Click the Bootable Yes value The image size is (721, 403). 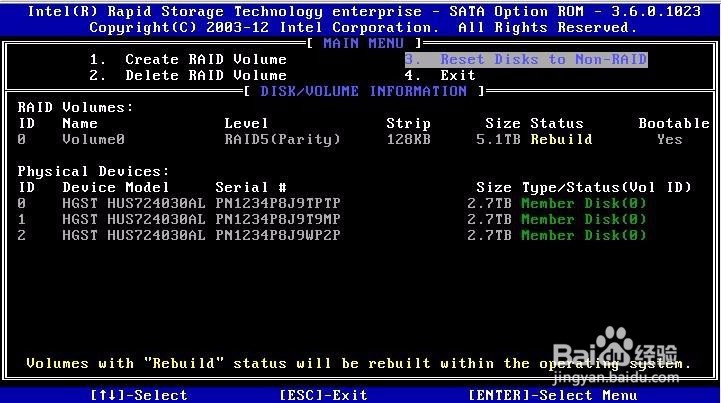[670, 139]
